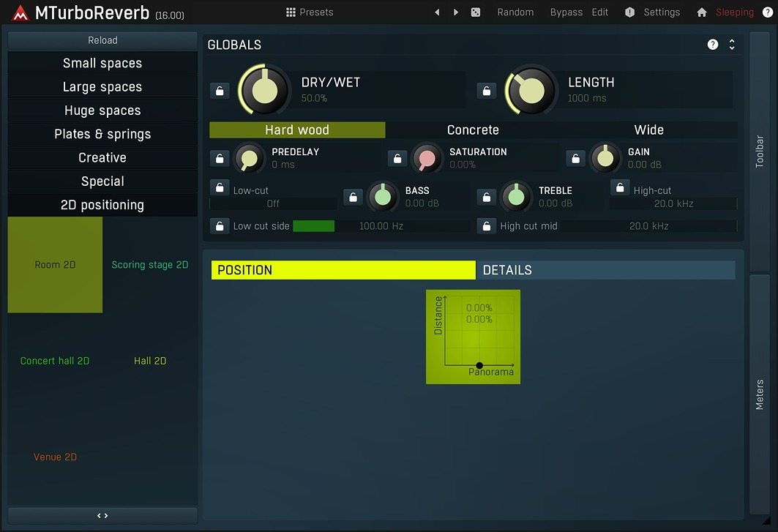
Task: Click the Globals panel help icon
Action: point(712,44)
